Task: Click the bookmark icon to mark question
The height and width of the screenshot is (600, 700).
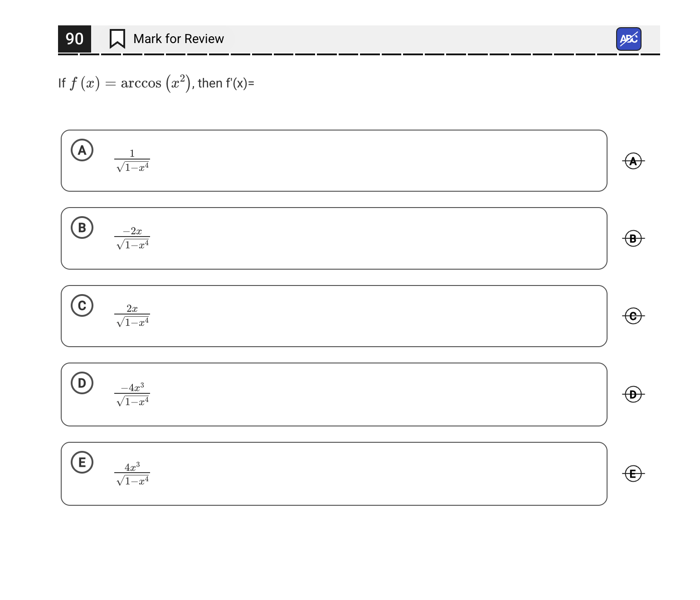Action: tap(117, 39)
